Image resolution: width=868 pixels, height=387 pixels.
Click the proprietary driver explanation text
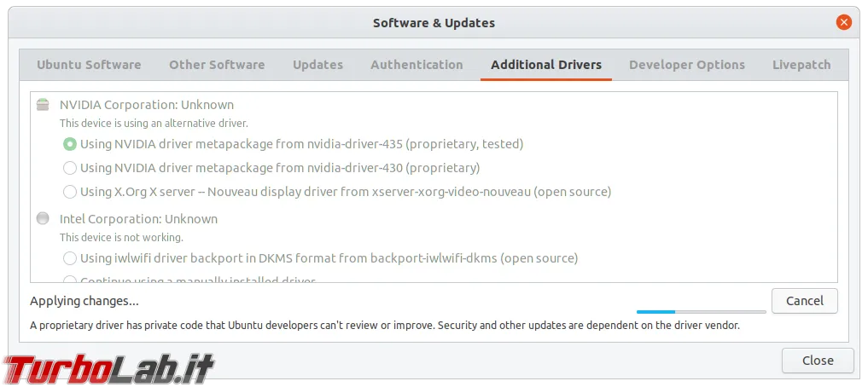(x=385, y=325)
